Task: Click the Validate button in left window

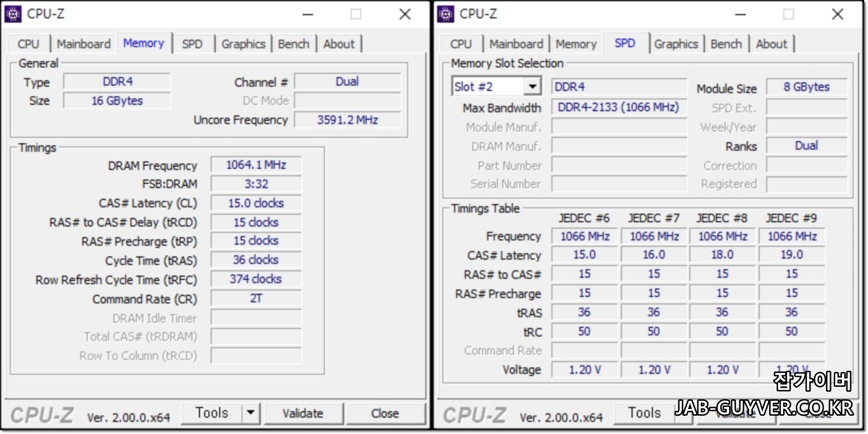Action: tap(303, 413)
